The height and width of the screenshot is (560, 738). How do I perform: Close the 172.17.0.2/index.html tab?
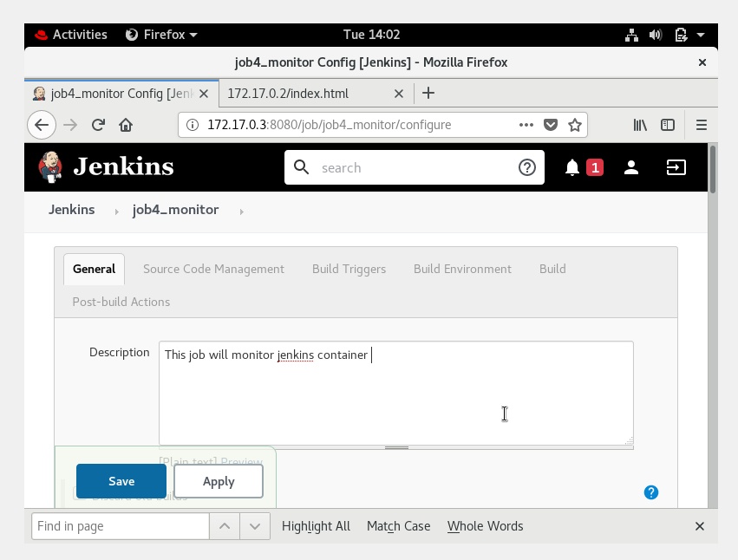399,94
